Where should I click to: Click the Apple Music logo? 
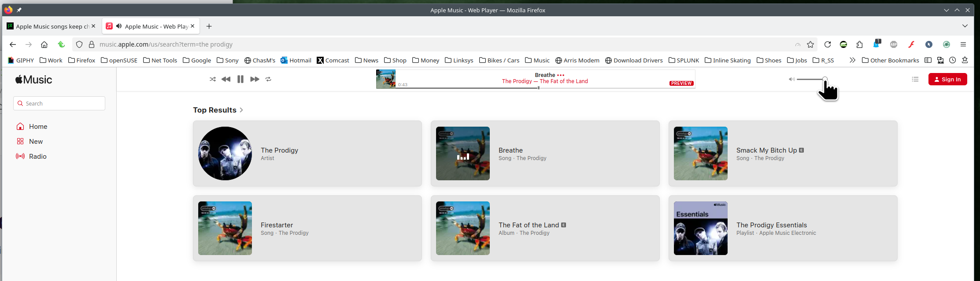[x=34, y=80]
